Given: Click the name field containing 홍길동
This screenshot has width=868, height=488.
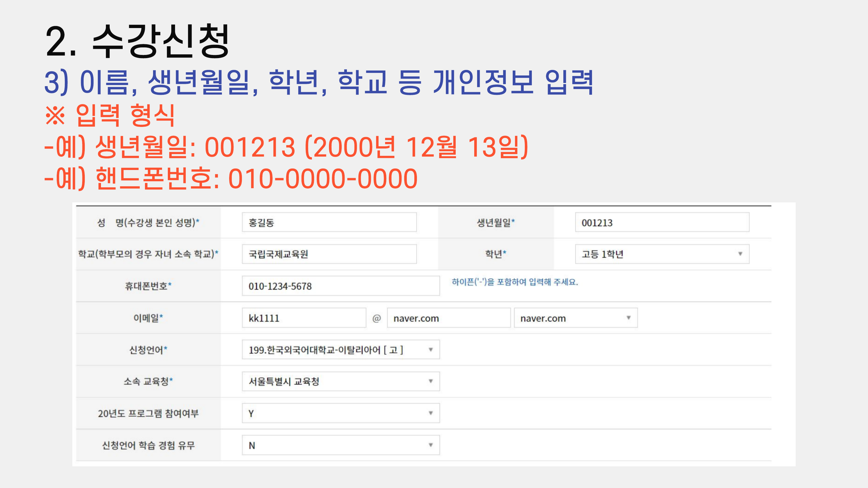Looking at the screenshot, I should pyautogui.click(x=329, y=222).
